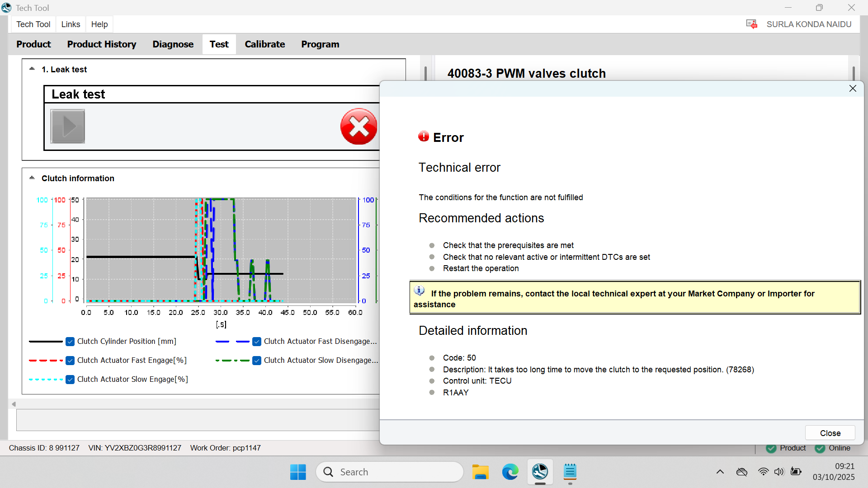Open the Wi-Fi network tray icon
This screenshot has width=868, height=488.
[x=763, y=472]
